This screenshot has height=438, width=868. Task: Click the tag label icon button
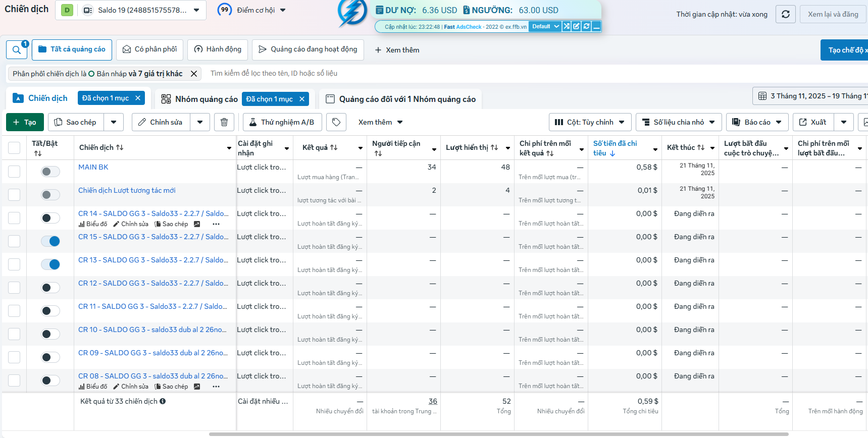(336, 122)
